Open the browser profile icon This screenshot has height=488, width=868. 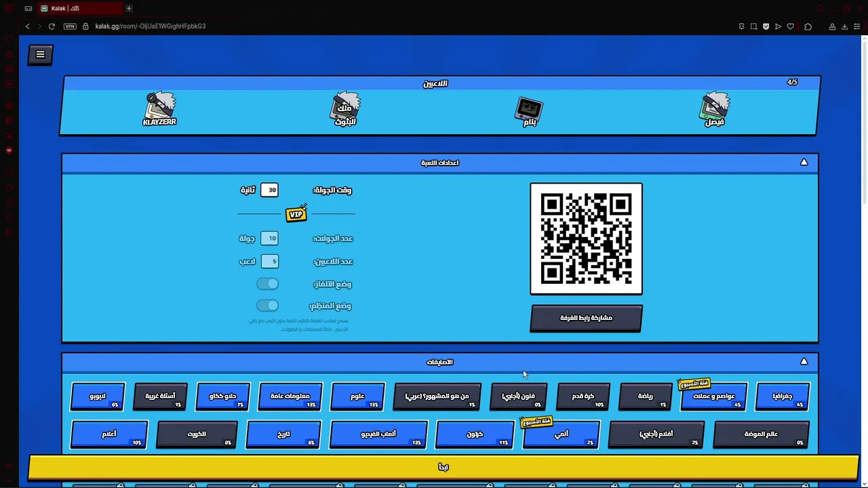tap(832, 26)
